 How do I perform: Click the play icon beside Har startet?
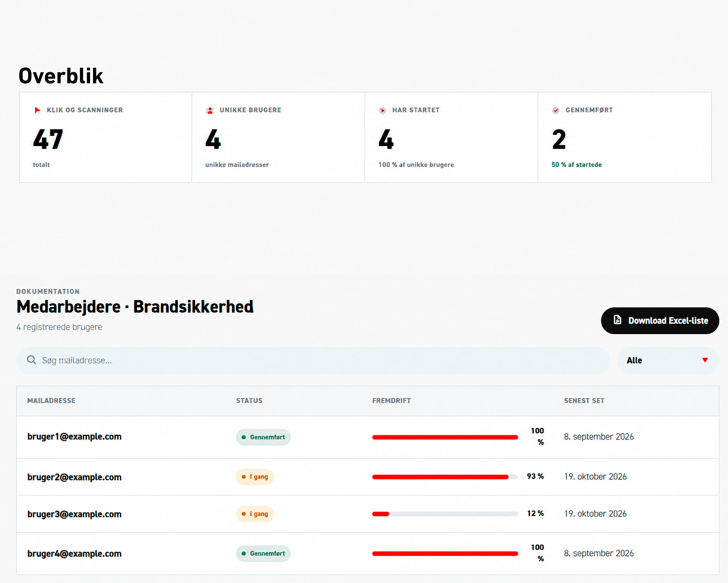point(382,110)
